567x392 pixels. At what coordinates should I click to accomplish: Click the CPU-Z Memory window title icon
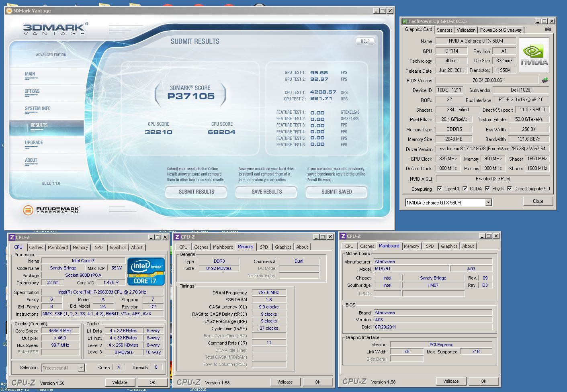coord(177,237)
